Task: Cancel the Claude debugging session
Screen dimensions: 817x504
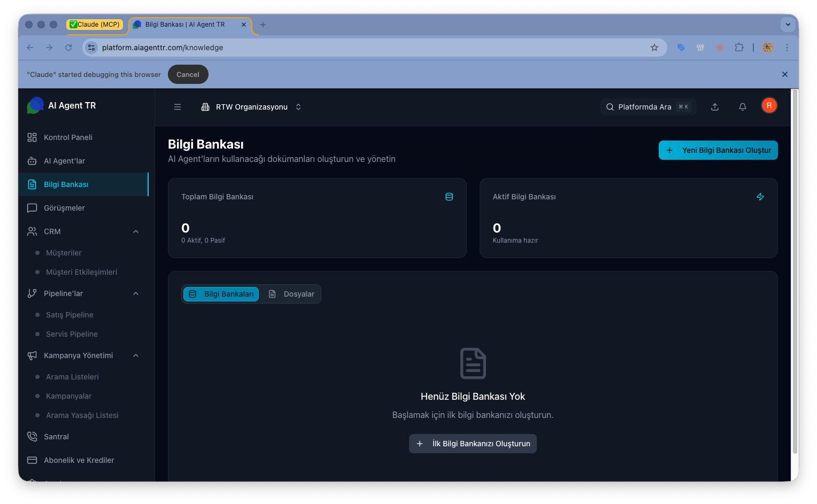Action: tap(188, 74)
